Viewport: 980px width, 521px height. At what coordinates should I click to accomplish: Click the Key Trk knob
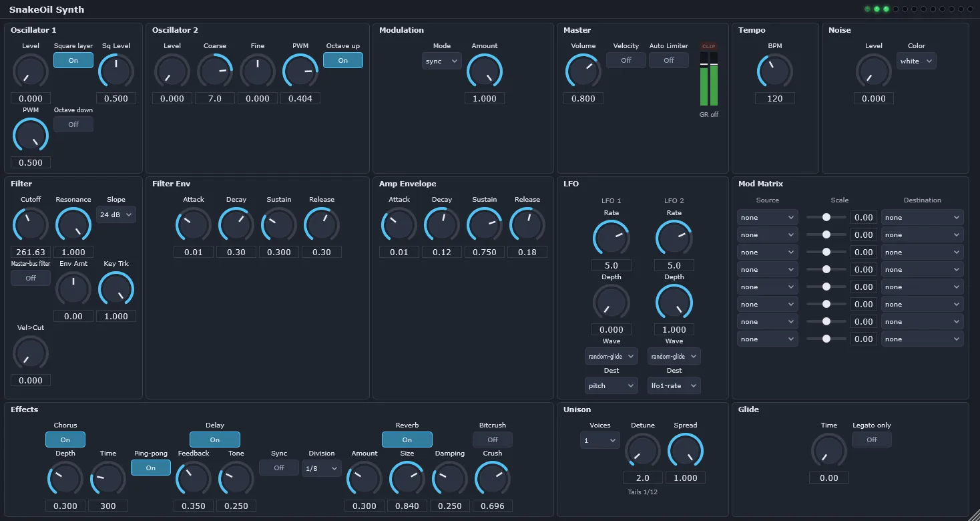(116, 289)
